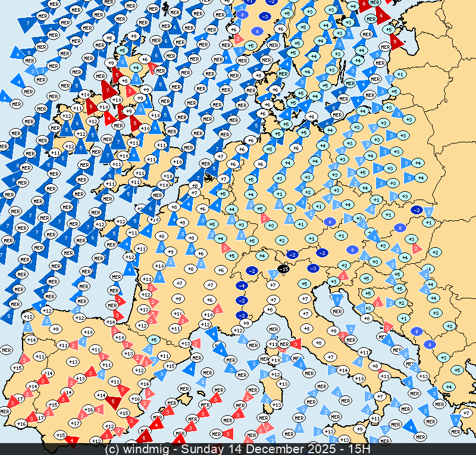
Task: Click the cyan +4 marker over Scotland
Action: click(136, 68)
